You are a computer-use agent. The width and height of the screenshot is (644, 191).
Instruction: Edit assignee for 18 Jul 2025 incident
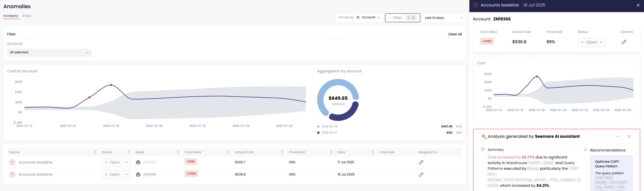click(x=421, y=174)
